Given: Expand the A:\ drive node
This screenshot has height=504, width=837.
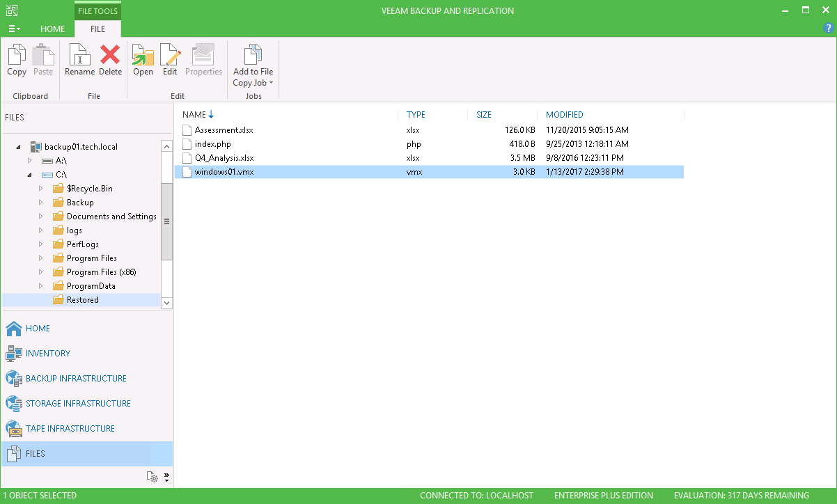Looking at the screenshot, I should (x=30, y=161).
